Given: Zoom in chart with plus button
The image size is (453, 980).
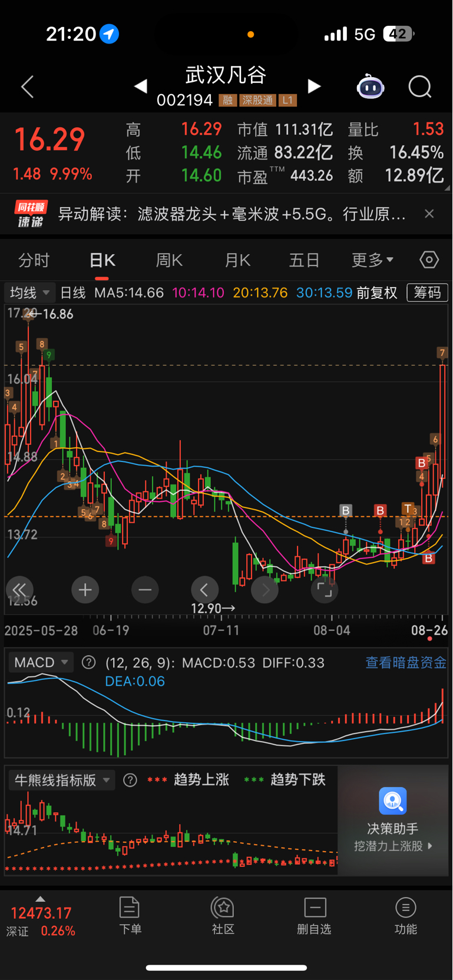Looking at the screenshot, I should click(x=85, y=590).
